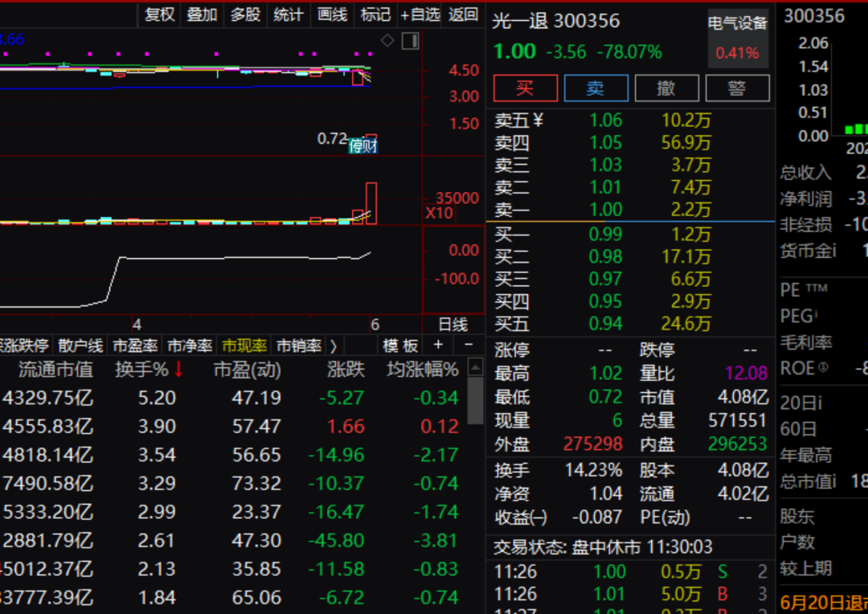Click the red 买 buy button
868x614 pixels.
pos(525,88)
